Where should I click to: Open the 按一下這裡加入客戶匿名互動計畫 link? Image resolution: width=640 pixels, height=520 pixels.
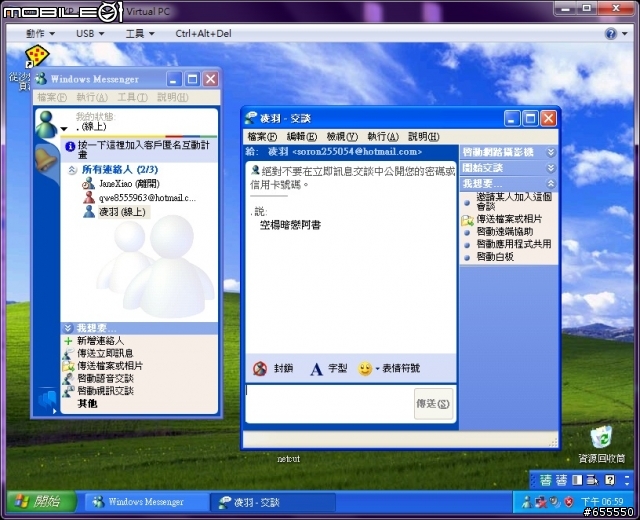pos(143,149)
